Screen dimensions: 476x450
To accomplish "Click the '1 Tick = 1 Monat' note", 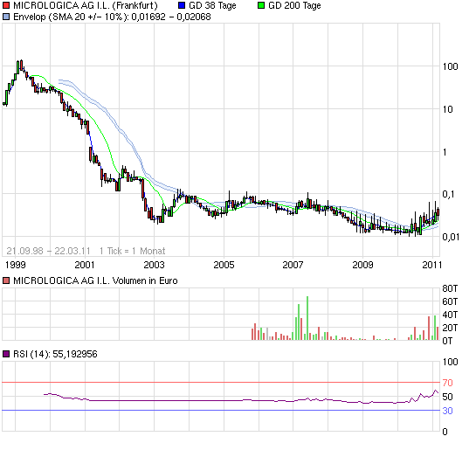I will pyautogui.click(x=133, y=251).
